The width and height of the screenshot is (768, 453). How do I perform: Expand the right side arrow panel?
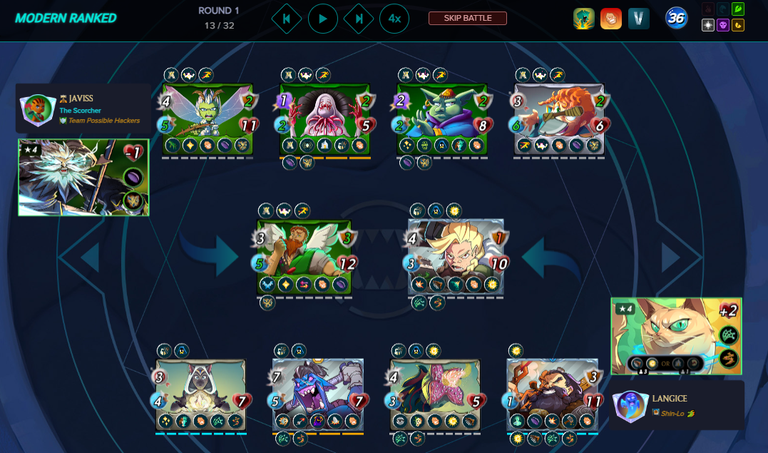(671, 257)
